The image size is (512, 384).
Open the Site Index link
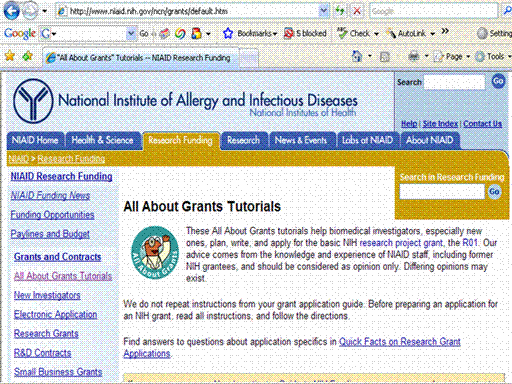pos(440,124)
